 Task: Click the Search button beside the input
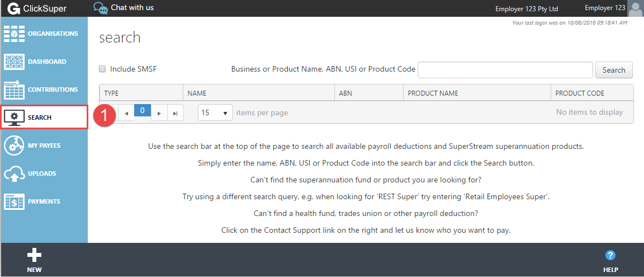[614, 70]
